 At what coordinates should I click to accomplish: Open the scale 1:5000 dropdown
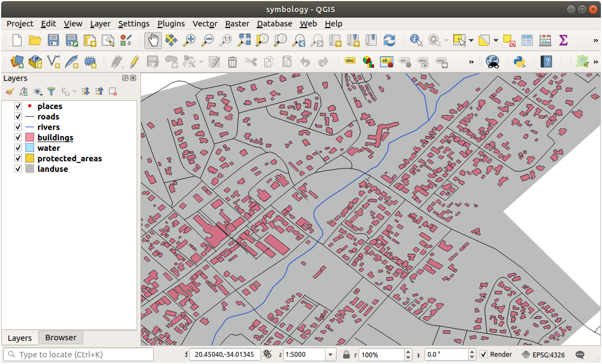click(330, 355)
